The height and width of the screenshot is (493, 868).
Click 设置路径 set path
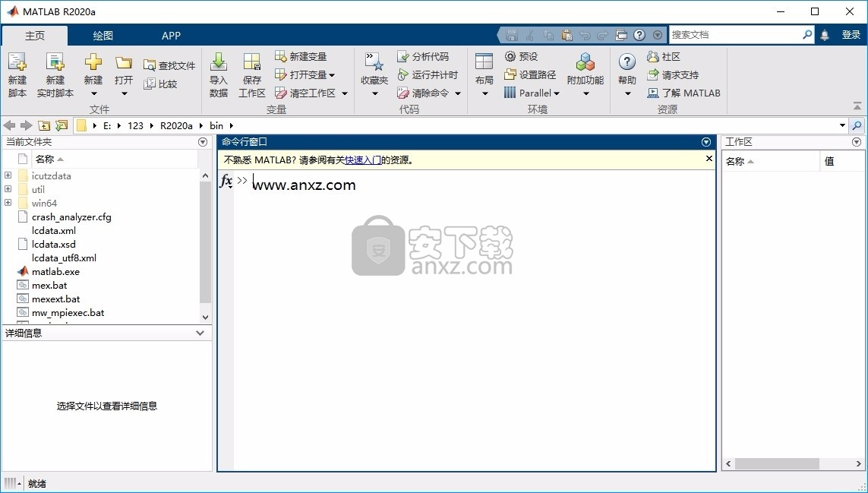pos(530,74)
